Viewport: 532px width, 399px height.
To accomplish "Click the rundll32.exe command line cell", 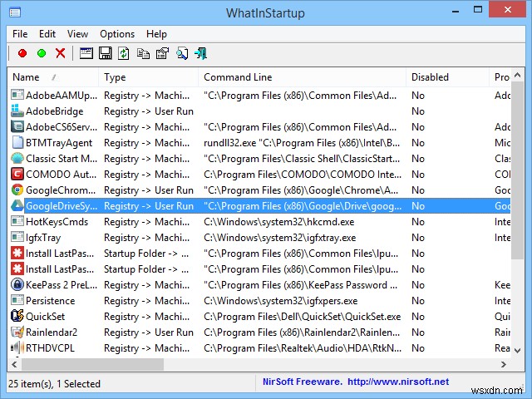I will tap(302, 143).
